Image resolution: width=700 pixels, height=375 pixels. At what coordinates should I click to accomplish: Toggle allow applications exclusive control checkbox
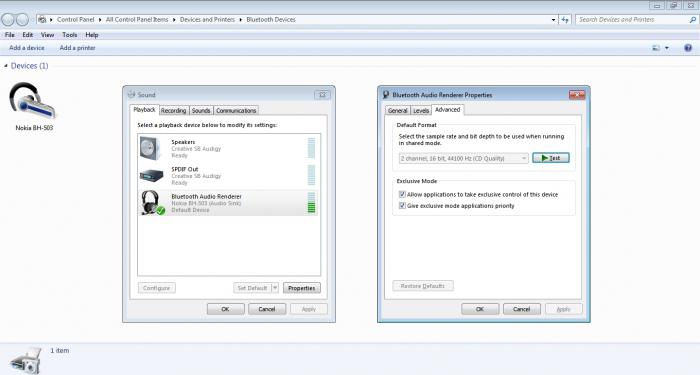(402, 195)
